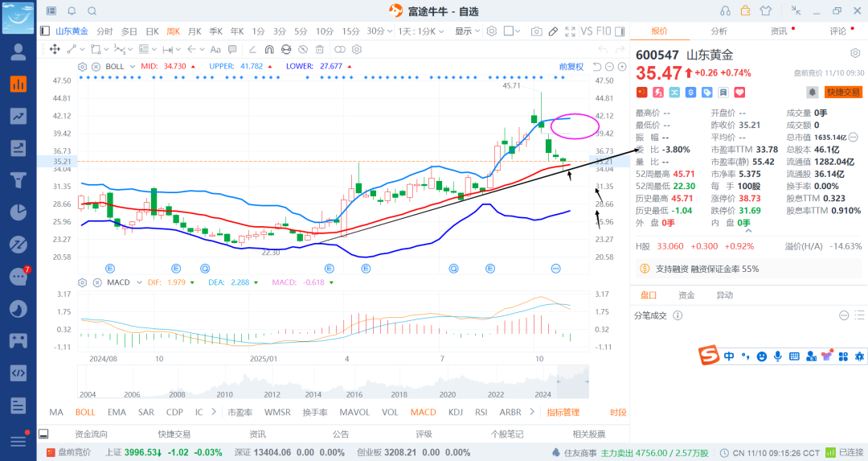
Task: Switch to the 分析 tab
Action: pyautogui.click(x=719, y=31)
